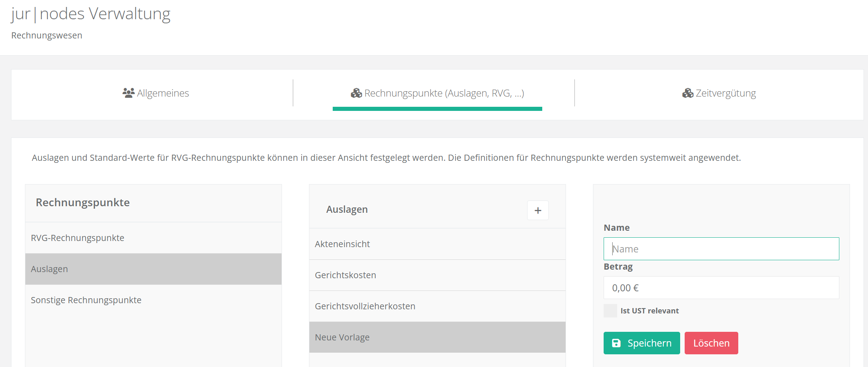This screenshot has height=367, width=868.
Task: Click the floppy disk icon in Speichern
Action: click(x=616, y=343)
